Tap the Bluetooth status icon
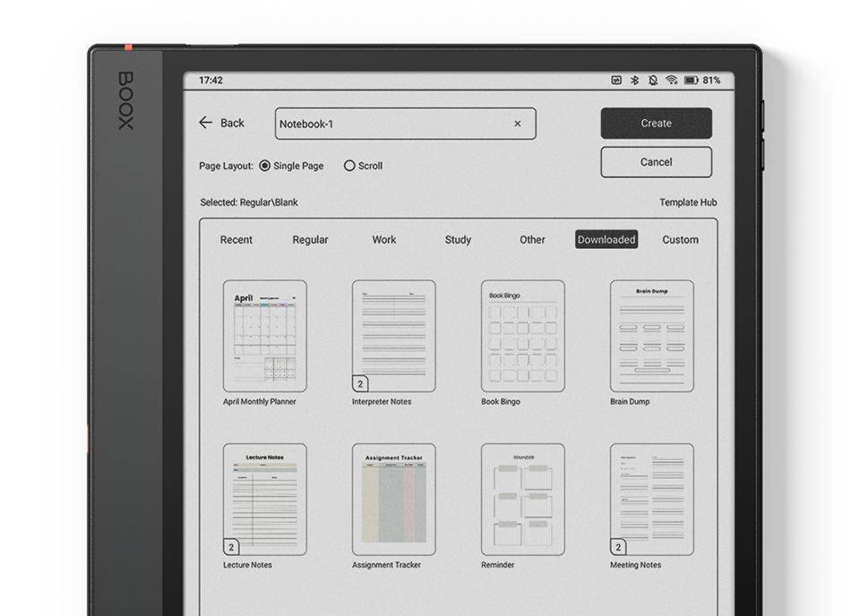The width and height of the screenshot is (860, 616). 634,80
